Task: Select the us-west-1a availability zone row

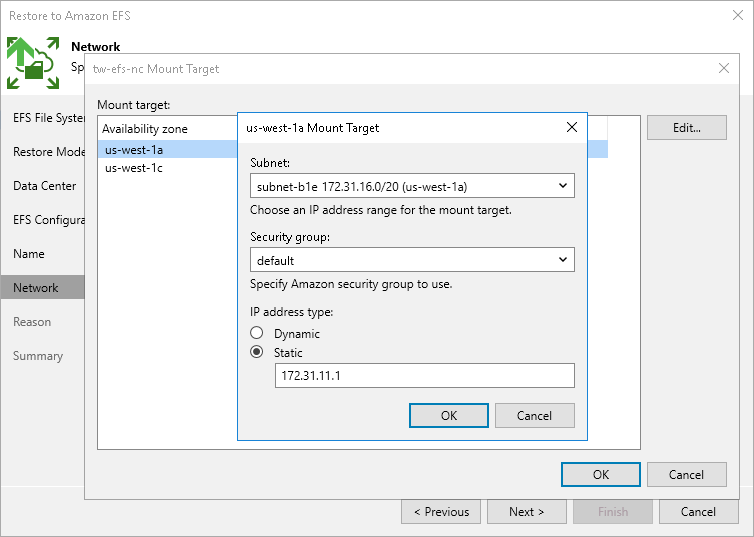Action: pyautogui.click(x=134, y=150)
